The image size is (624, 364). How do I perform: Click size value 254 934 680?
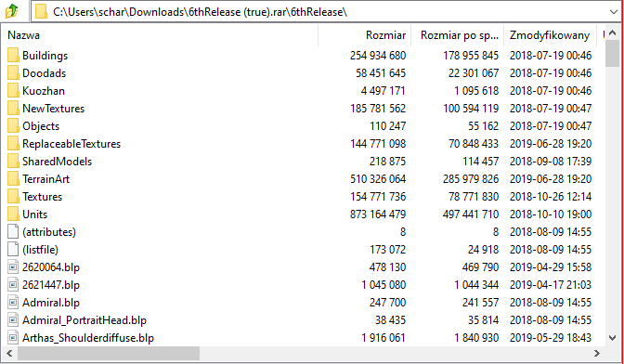tap(378, 56)
